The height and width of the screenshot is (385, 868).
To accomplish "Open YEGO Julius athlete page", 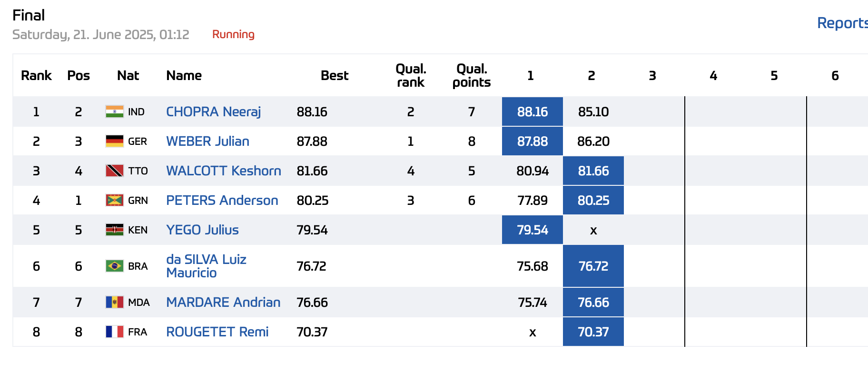I will (202, 230).
